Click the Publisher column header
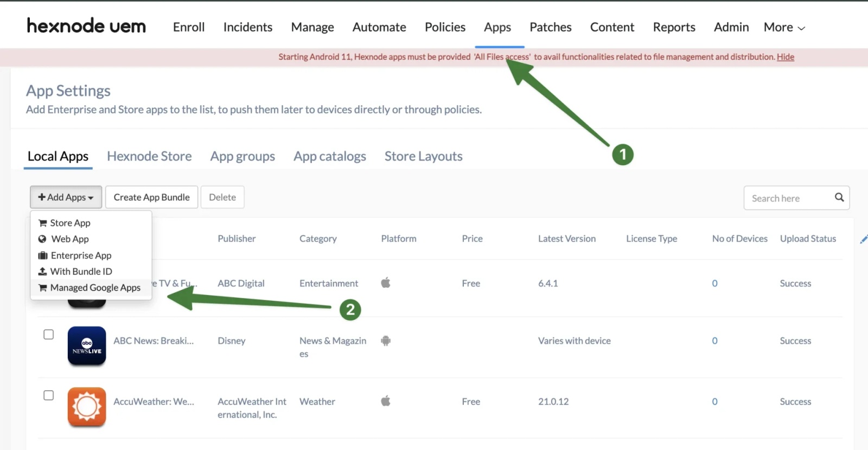 (237, 239)
